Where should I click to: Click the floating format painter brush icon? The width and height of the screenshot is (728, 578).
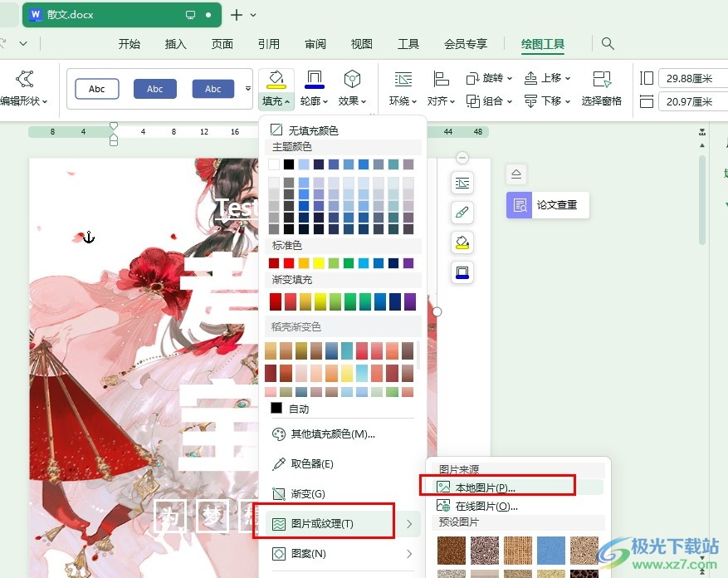click(462, 213)
